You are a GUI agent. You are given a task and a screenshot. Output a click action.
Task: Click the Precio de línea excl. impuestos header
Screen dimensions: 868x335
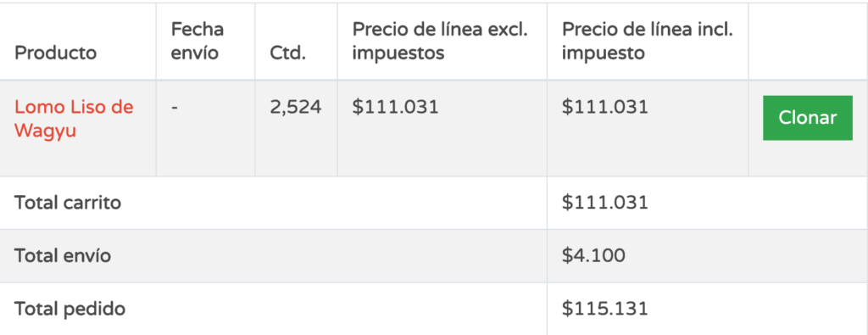coord(440,41)
